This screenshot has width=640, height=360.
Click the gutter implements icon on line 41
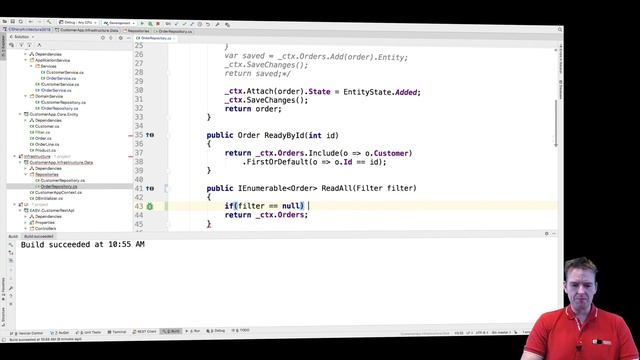(x=150, y=189)
